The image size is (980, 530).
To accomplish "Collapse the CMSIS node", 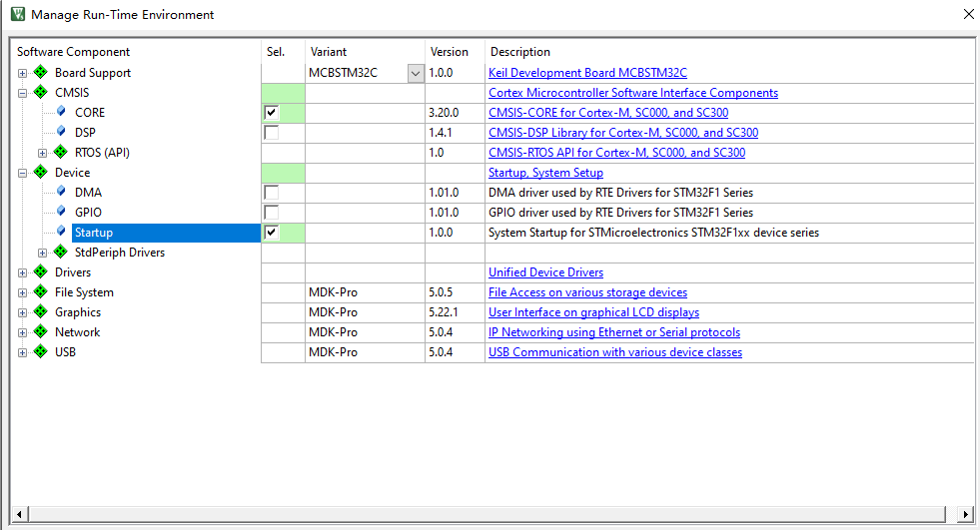I will 23,93.
